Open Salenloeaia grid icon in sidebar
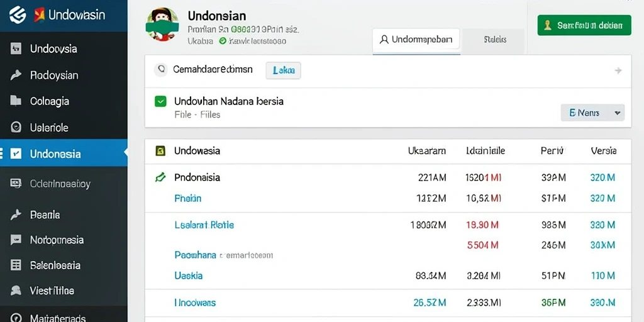Image resolution: width=644 pixels, height=322 pixels. click(16, 265)
